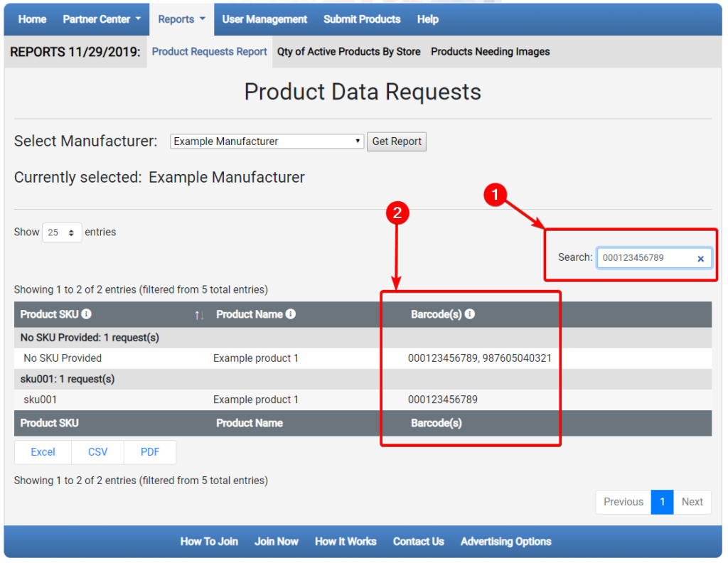Open the How To Join footer link

tap(209, 542)
